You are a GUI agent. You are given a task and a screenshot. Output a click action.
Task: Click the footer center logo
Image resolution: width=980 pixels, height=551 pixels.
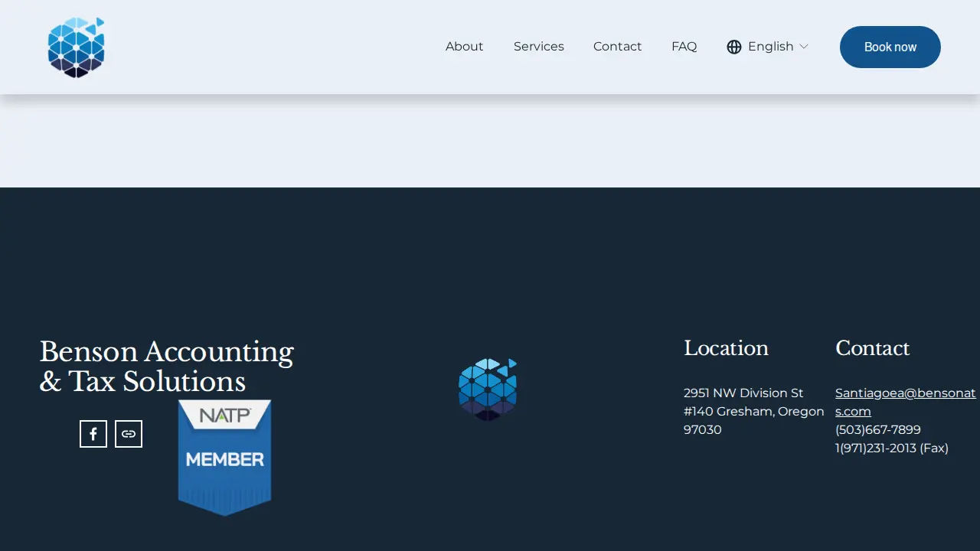(x=488, y=389)
